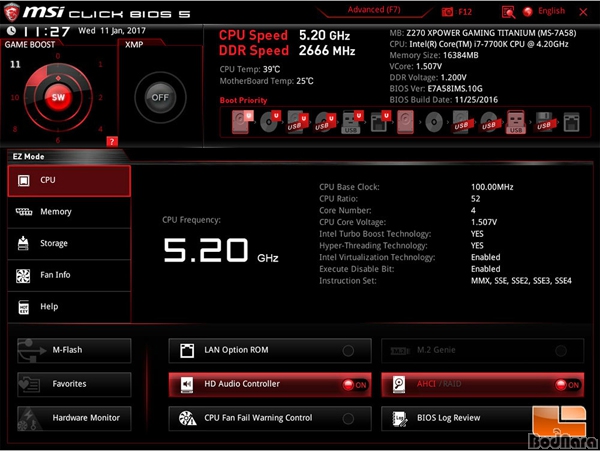Screen dimensions: 600x451
Task: Click the legacy hard disk boot icon without UEFI badge
Action: pos(405,122)
